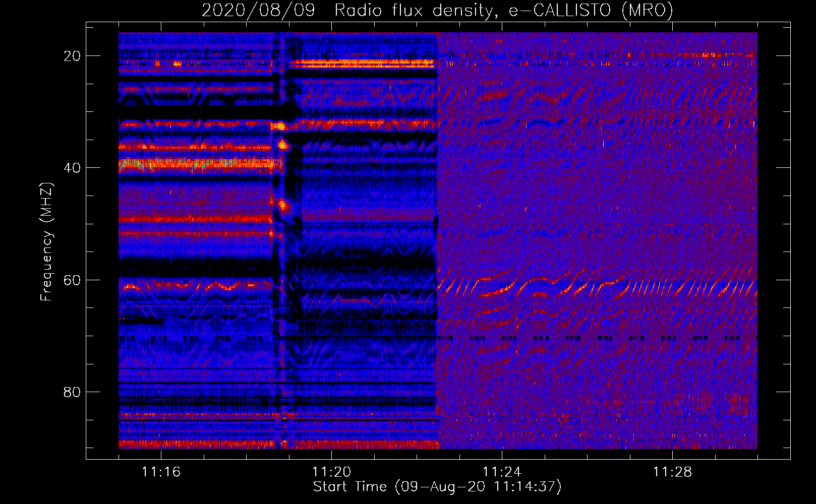Select the 11:28 time tick label
The width and height of the screenshot is (816, 504).
[672, 472]
